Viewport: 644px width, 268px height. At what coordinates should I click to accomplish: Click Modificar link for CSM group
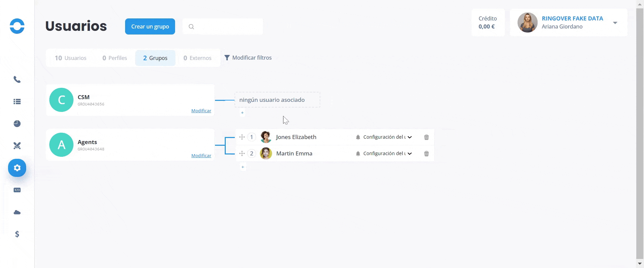tap(201, 111)
